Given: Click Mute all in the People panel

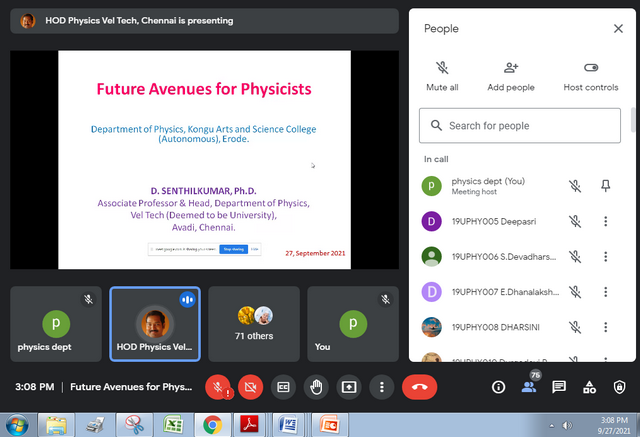Looking at the screenshot, I should coord(441,76).
